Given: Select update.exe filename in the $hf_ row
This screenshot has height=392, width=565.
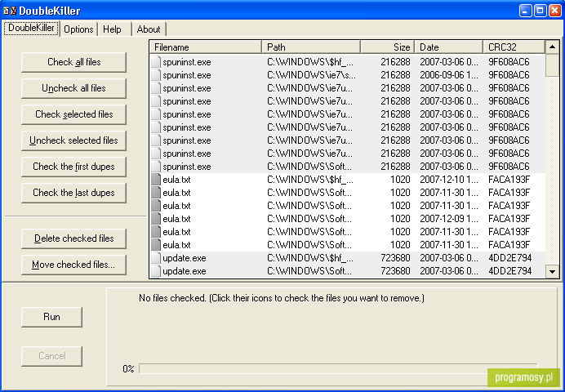Looking at the screenshot, I should click(185, 258).
